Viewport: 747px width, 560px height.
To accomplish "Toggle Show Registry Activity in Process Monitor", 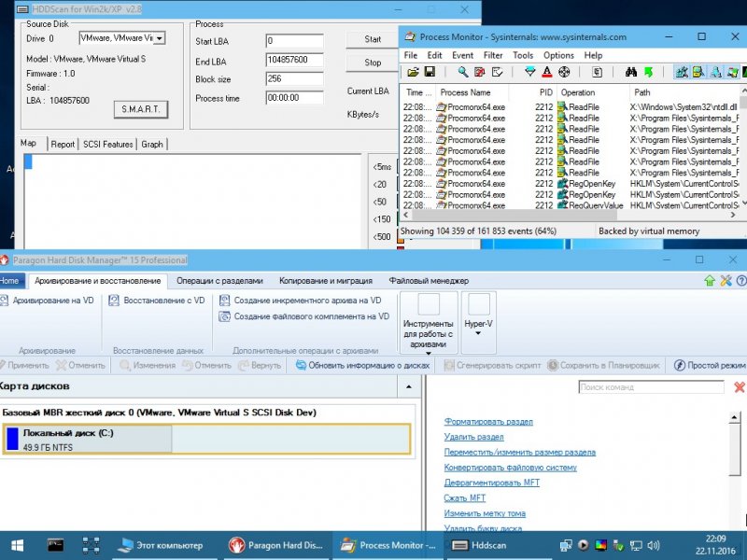I will (682, 72).
